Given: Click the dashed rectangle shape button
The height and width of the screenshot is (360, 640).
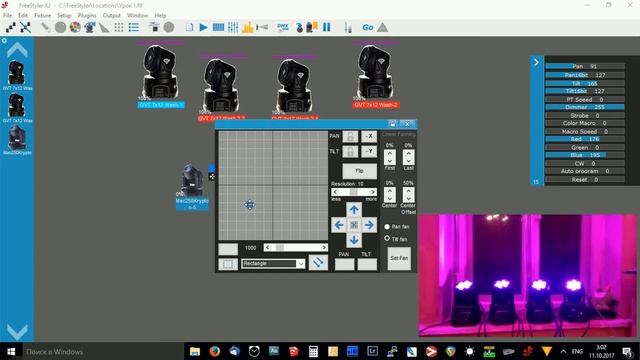Looking at the screenshot, I should pos(228,264).
